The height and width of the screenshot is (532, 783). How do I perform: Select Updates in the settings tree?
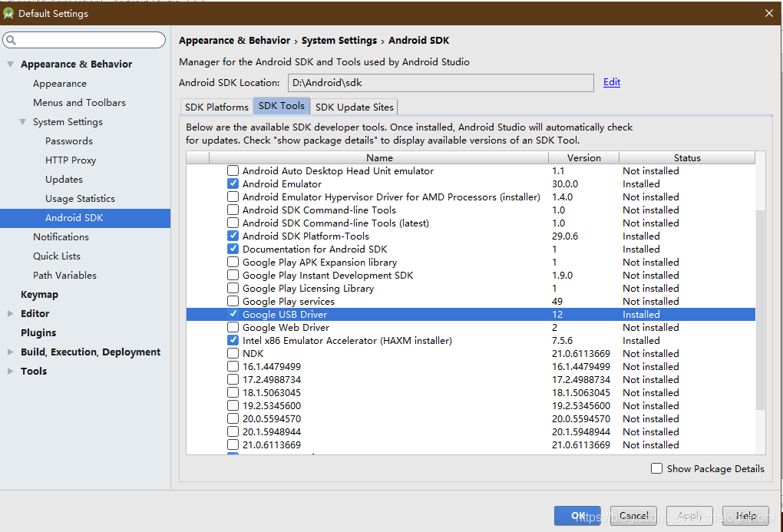(x=64, y=180)
